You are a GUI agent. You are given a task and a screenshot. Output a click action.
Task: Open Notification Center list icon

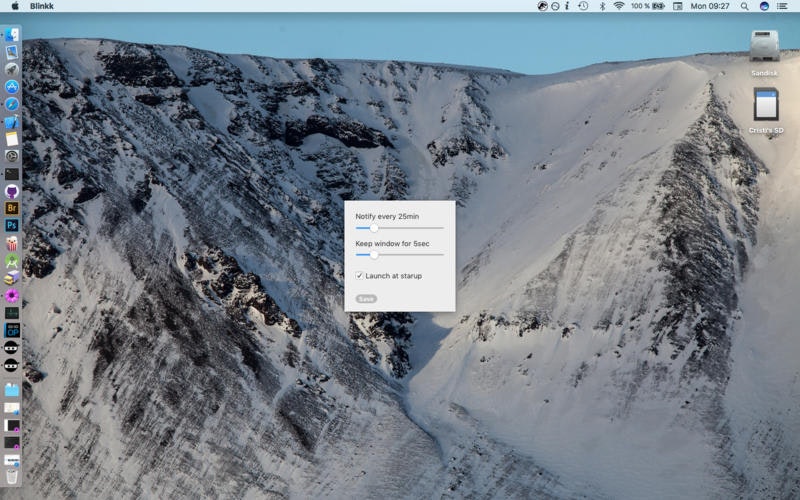tap(782, 6)
